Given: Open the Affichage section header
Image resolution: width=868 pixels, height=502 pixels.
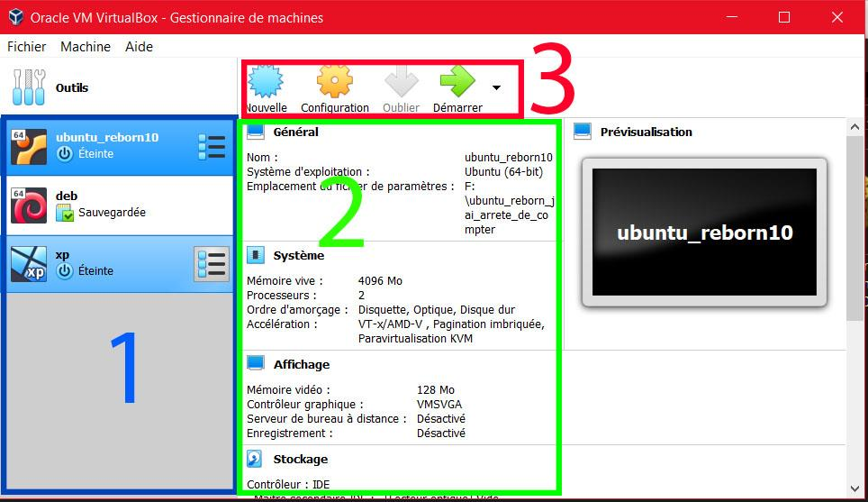Looking at the screenshot, I should (302, 365).
